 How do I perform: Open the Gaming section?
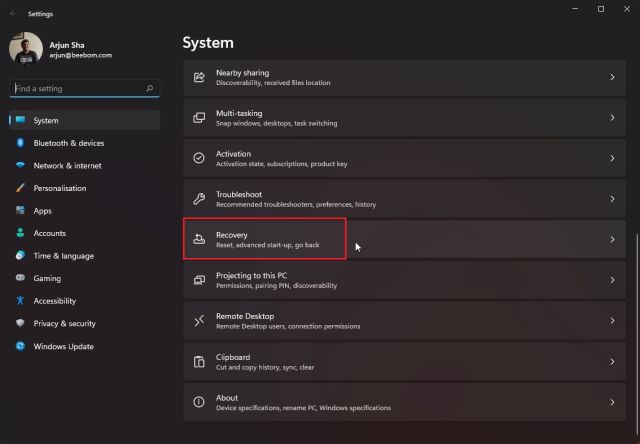click(84, 278)
